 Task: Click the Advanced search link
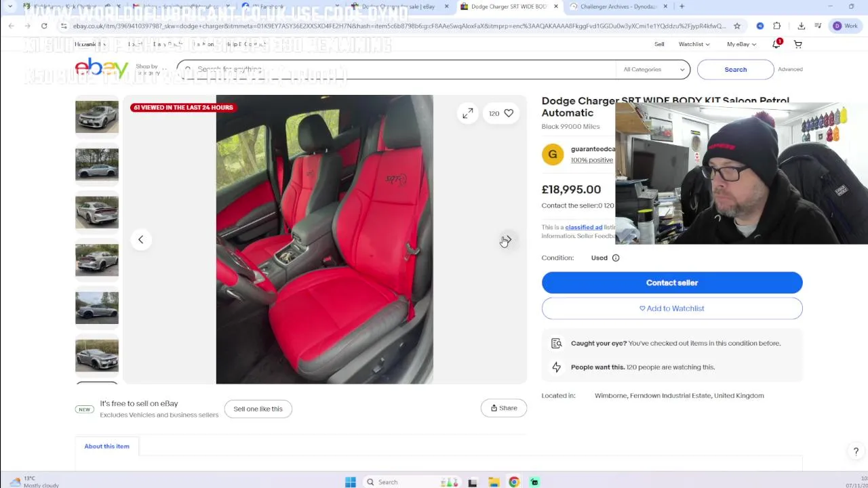(790, 69)
